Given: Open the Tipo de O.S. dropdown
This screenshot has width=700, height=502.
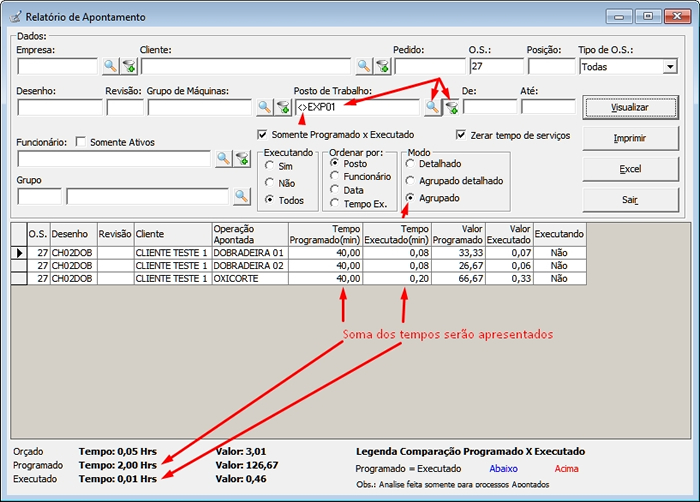Looking at the screenshot, I should 670,67.
